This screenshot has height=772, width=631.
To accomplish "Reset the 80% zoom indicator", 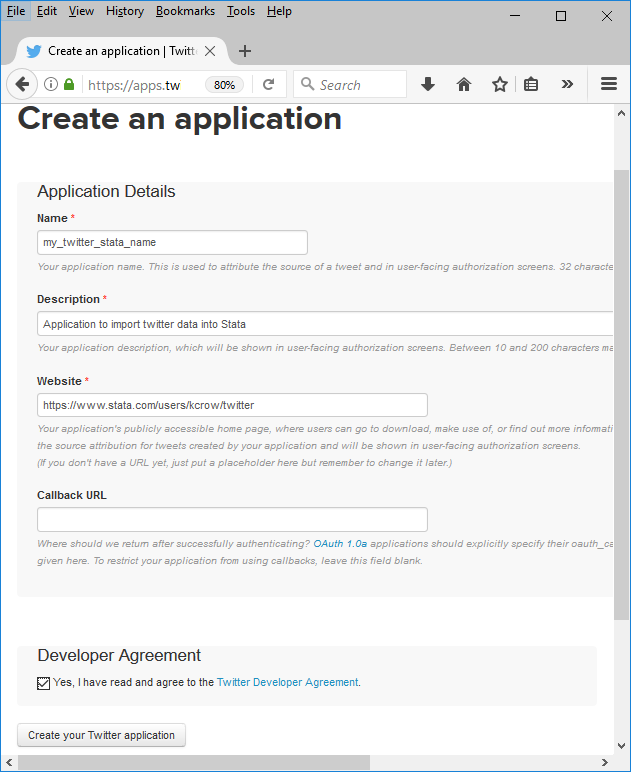I will tap(224, 85).
